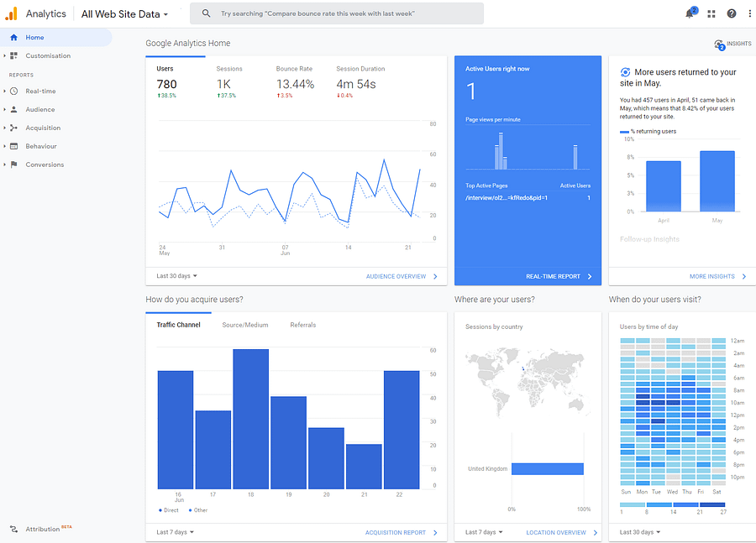This screenshot has width=756, height=543.
Task: Click the 22 Jun traffic bar
Action: click(x=402, y=430)
